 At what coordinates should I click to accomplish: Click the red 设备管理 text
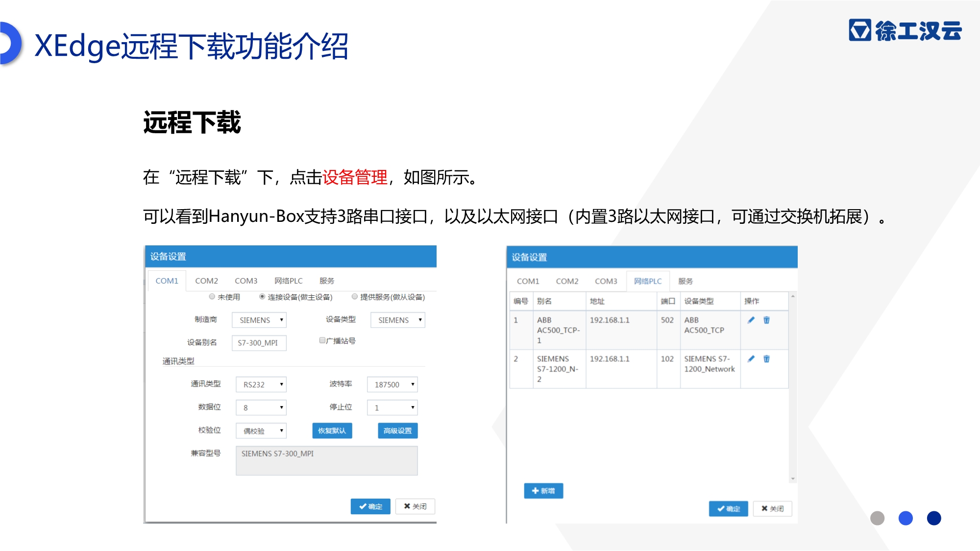(355, 177)
